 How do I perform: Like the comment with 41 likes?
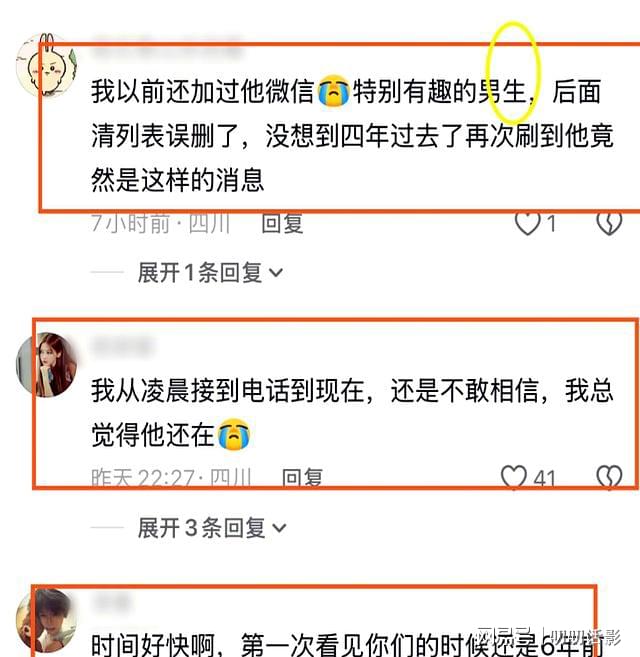[514, 477]
